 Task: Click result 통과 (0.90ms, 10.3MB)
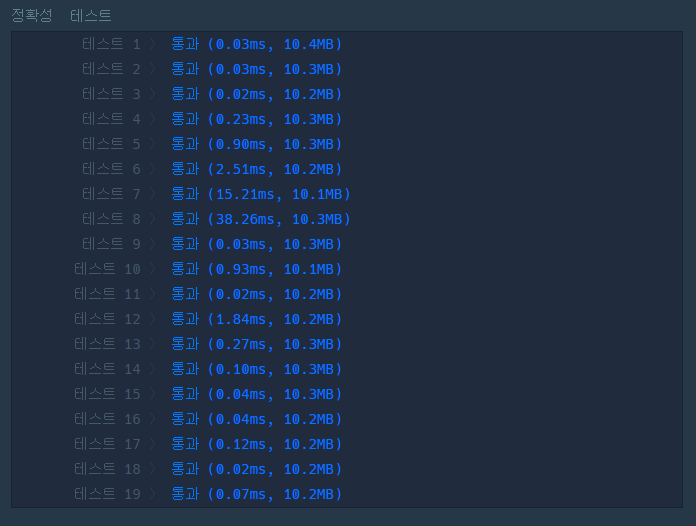[x=257, y=144]
